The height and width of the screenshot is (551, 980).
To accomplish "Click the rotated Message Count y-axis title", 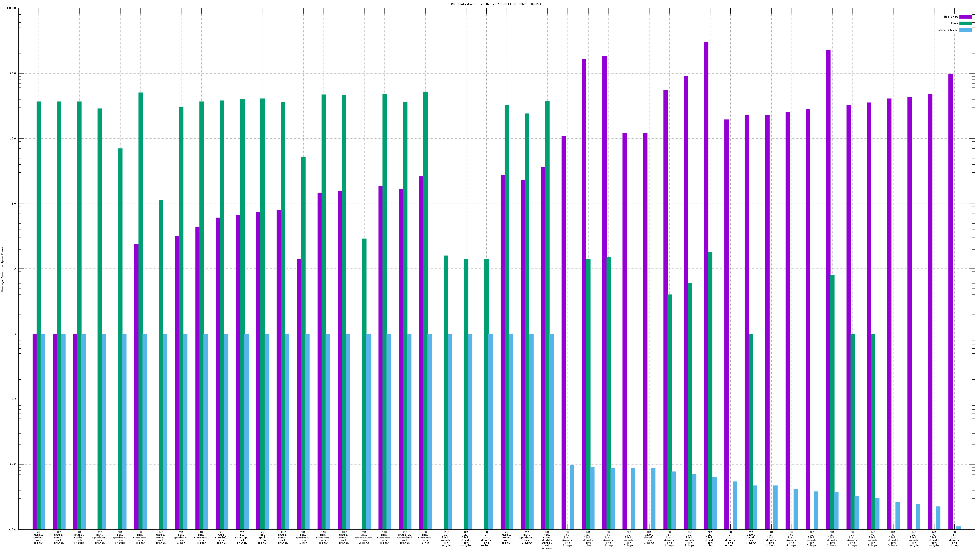I will pos(2,269).
